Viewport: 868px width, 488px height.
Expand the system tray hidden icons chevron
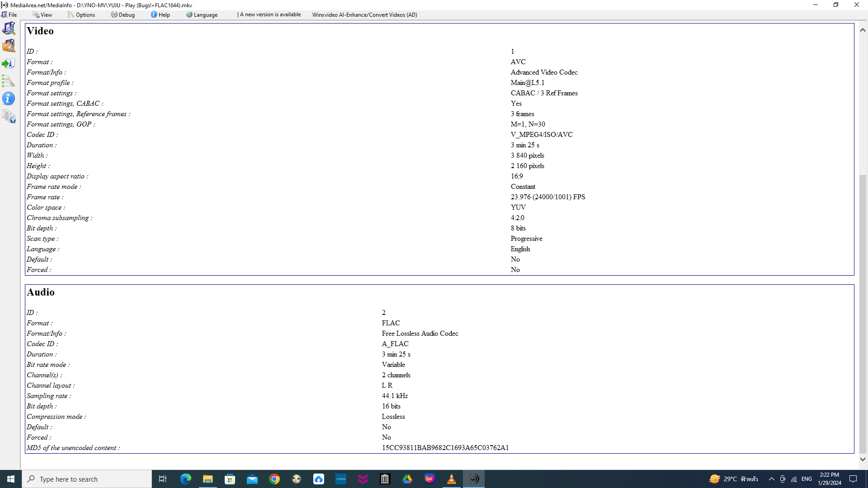[771, 479]
